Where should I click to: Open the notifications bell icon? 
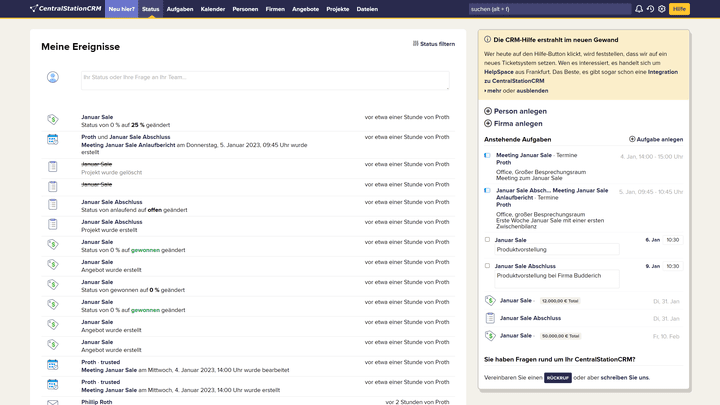coord(639,9)
